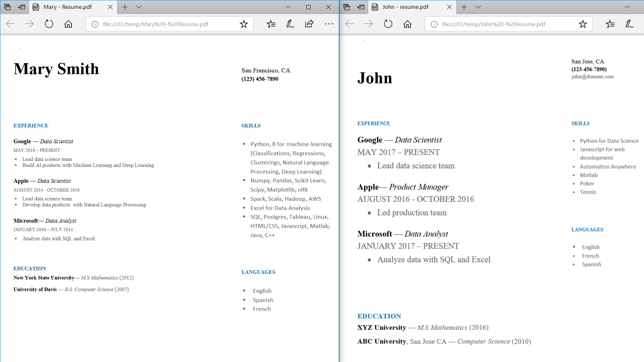Click 'Google — Data Scientist' in Mary's resume

point(43,141)
